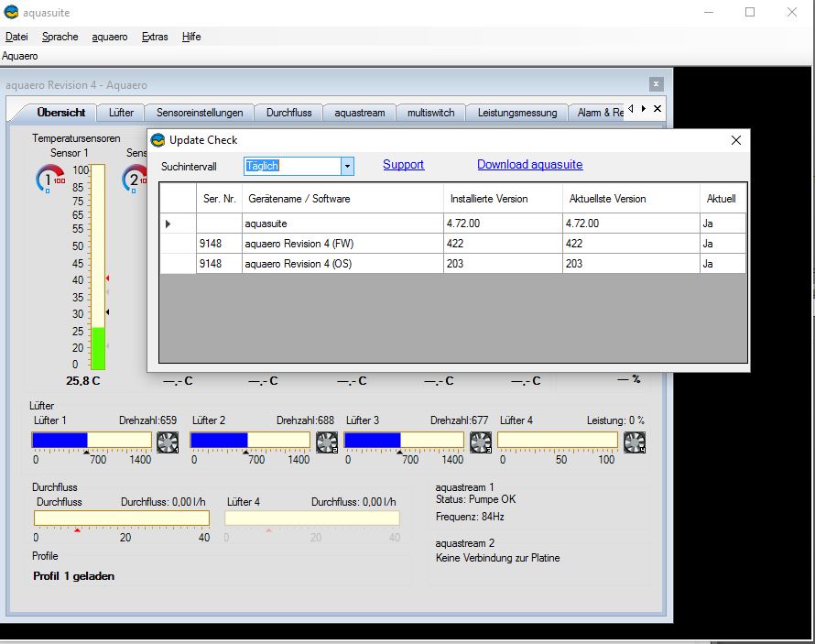Open the Extras menu
The height and width of the screenshot is (644, 815).
click(x=155, y=37)
